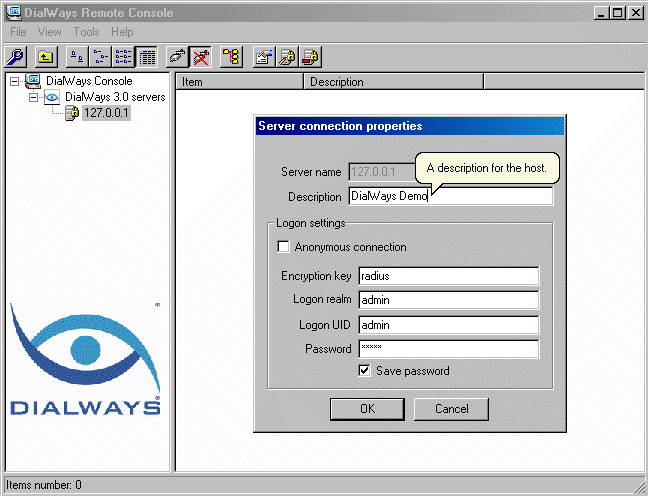Open the Help menu

pos(122,32)
